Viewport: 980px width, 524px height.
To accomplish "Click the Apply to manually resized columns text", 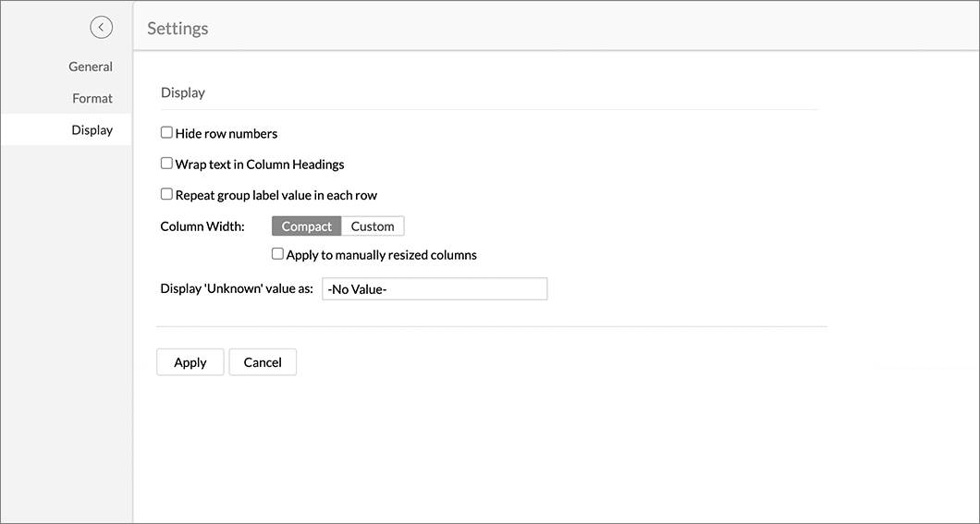I will [381, 255].
